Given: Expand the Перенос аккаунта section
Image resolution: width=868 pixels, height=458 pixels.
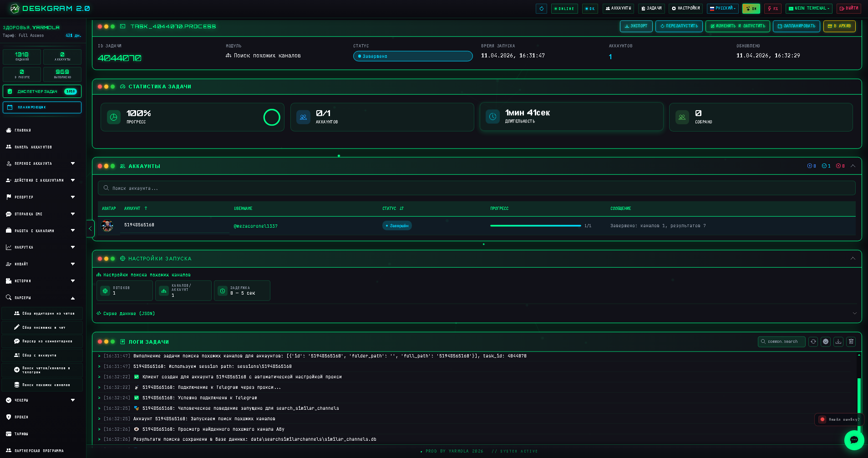Looking at the screenshot, I should (41, 163).
